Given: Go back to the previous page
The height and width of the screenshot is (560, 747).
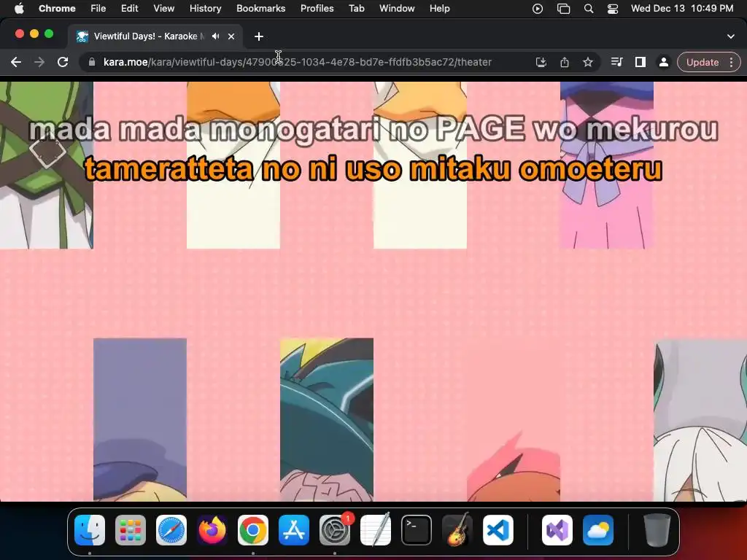Looking at the screenshot, I should (16, 62).
